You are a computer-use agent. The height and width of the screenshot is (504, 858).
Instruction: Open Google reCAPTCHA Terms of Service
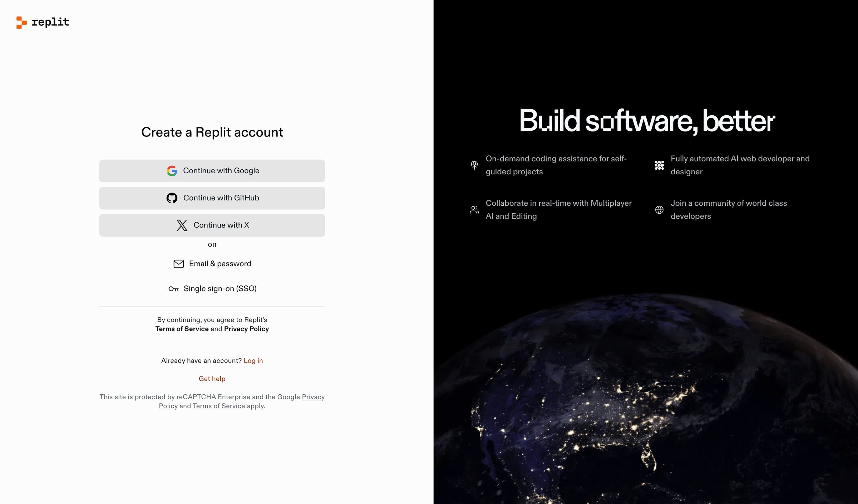pos(219,406)
